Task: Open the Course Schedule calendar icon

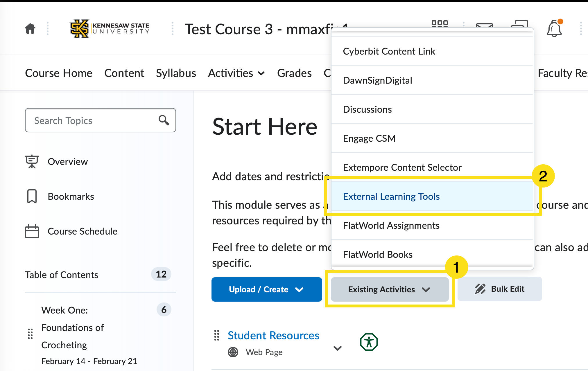Action: click(32, 231)
